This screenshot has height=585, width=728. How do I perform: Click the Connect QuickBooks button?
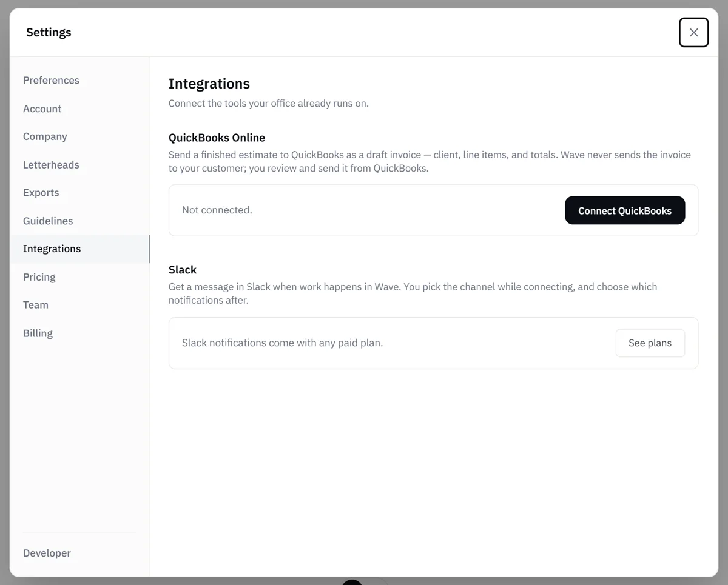[625, 210]
